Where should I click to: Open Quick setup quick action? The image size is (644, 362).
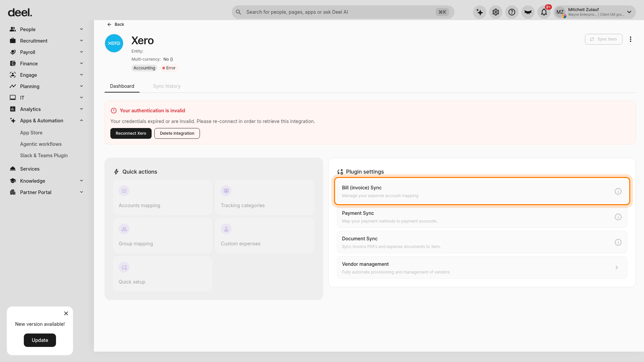tap(163, 274)
